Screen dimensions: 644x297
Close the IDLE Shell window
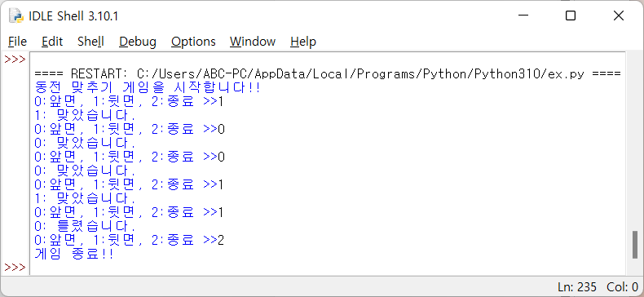coord(619,16)
